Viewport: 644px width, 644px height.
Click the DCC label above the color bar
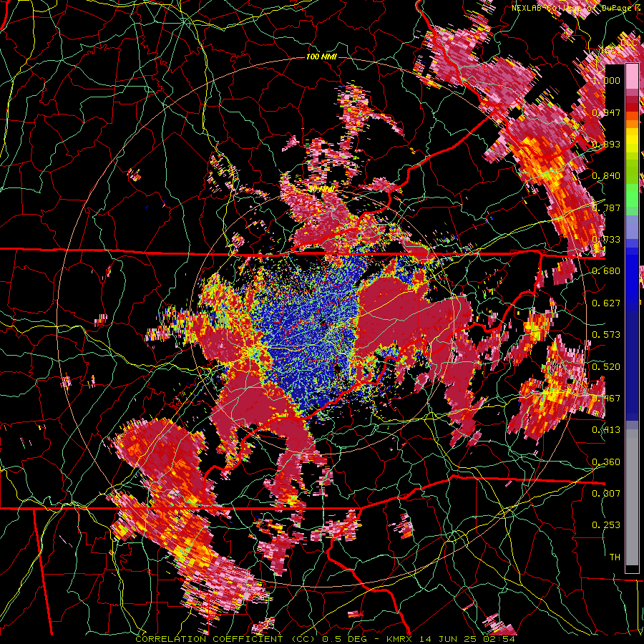pos(629,43)
